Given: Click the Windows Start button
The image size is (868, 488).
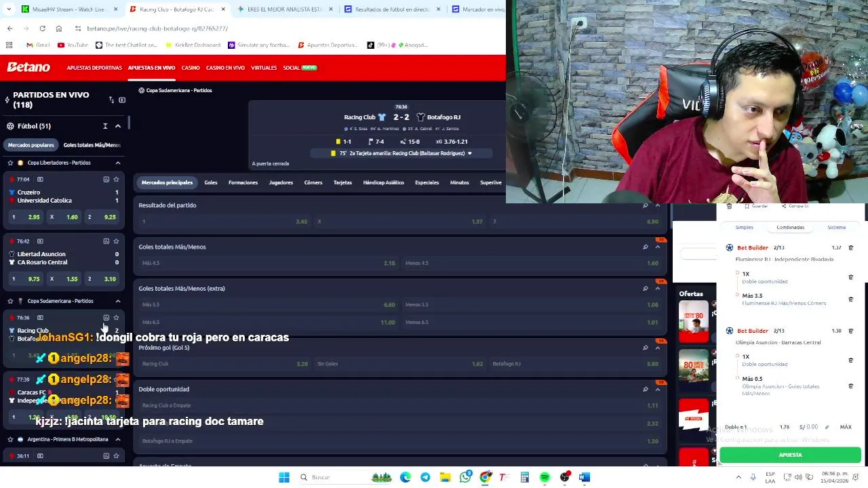Looking at the screenshot, I should pos(284,477).
